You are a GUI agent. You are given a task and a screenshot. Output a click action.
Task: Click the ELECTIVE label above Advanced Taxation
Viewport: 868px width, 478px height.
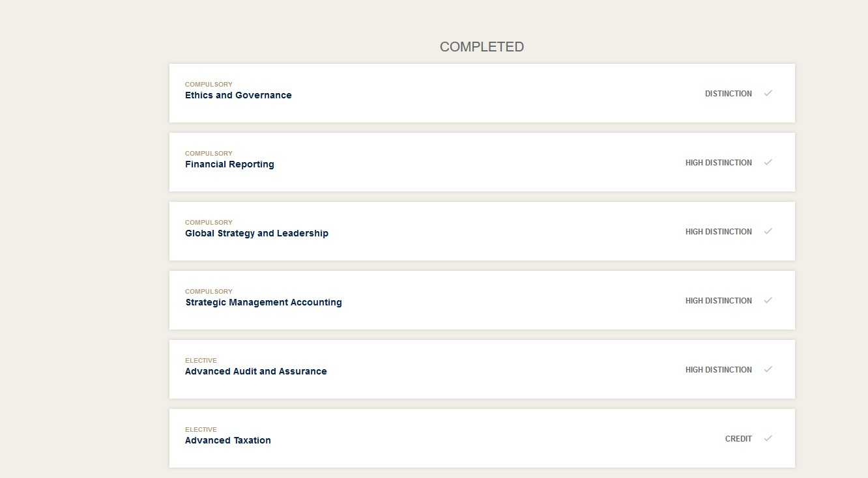point(201,430)
